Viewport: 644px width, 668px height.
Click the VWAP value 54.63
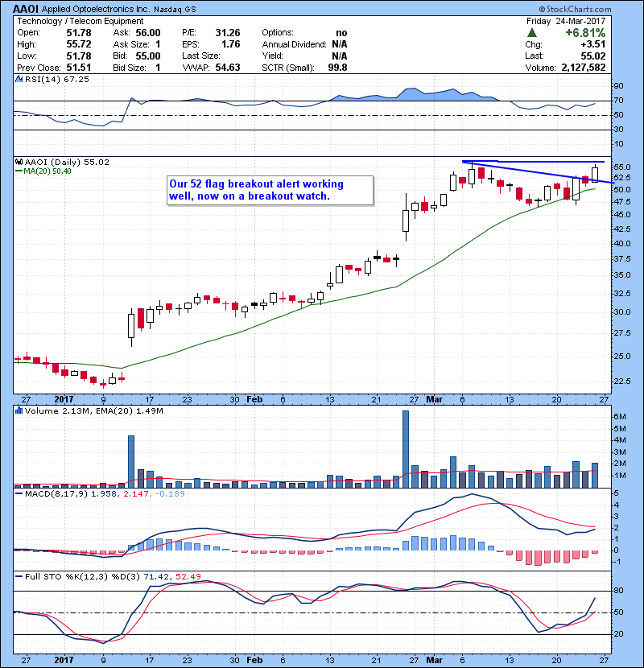click(x=228, y=68)
